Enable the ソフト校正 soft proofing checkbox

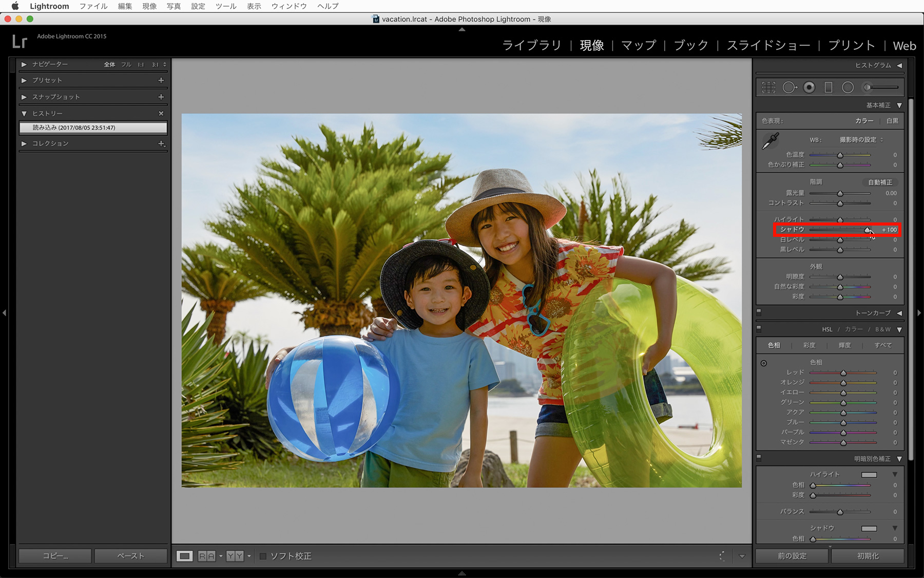263,556
